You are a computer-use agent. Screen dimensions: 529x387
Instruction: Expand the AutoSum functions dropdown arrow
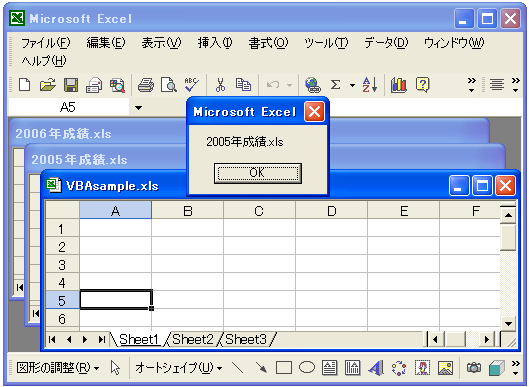352,85
